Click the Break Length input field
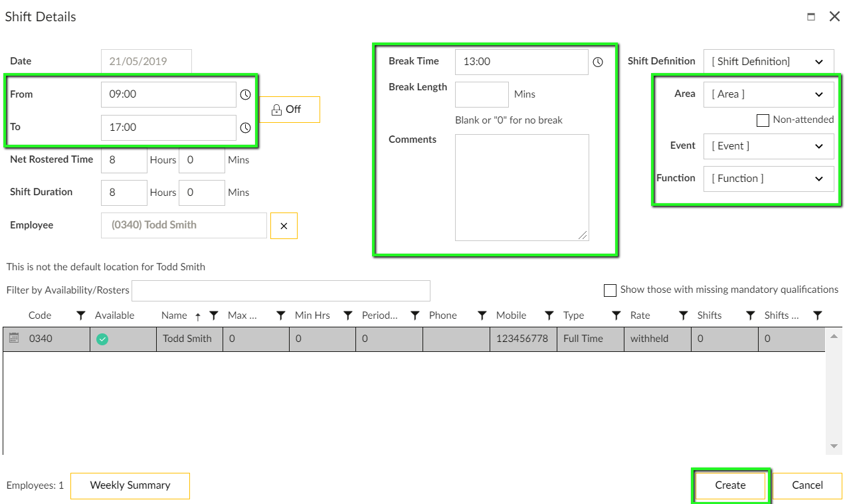 click(482, 94)
